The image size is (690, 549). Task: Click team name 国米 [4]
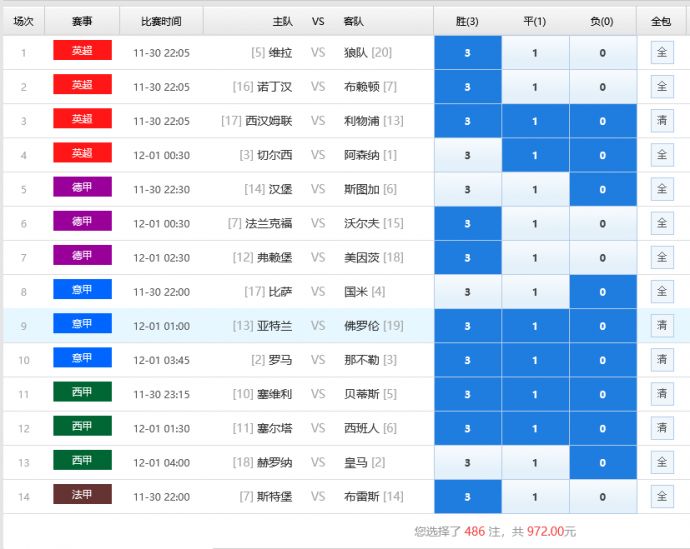364,292
